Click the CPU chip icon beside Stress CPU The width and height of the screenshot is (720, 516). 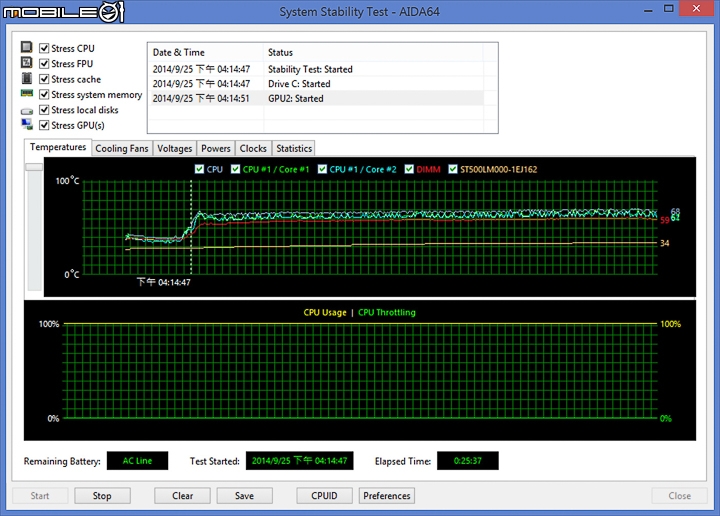pos(27,47)
